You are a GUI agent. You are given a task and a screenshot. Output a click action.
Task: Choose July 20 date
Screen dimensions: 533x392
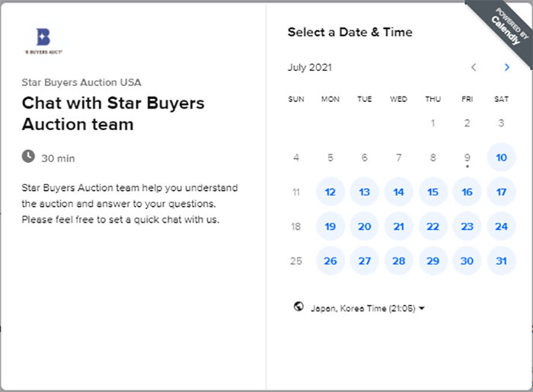coord(365,226)
